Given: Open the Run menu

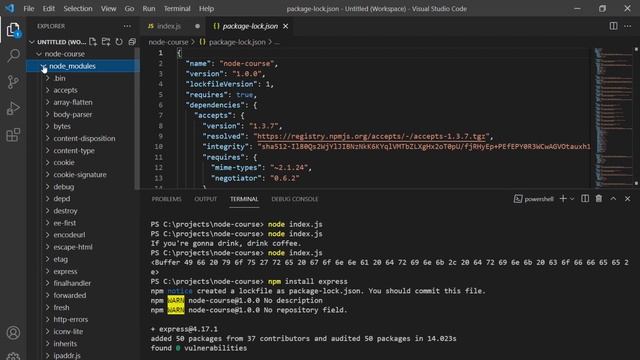Looking at the screenshot, I should [x=149, y=9].
